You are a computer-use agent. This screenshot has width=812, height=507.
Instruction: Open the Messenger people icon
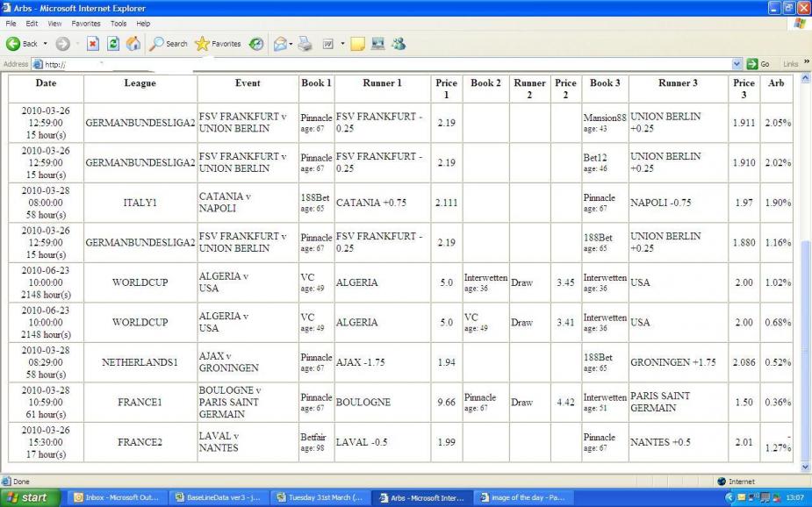399,44
